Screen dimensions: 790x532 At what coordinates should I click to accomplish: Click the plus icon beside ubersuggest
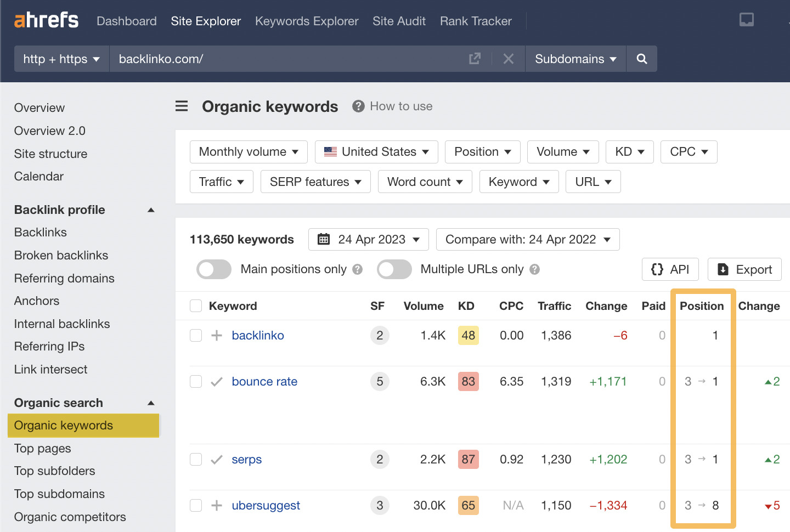click(x=216, y=505)
